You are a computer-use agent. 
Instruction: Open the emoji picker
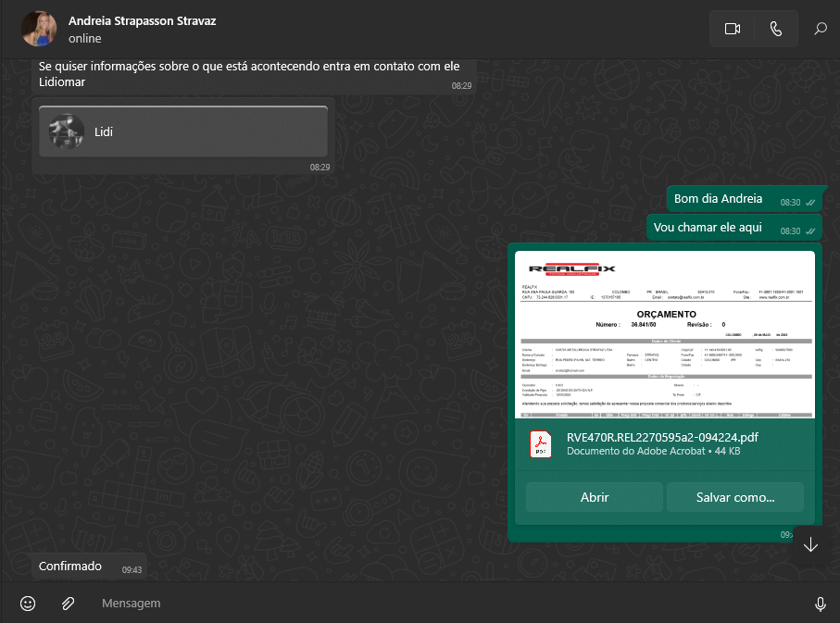coord(28,604)
